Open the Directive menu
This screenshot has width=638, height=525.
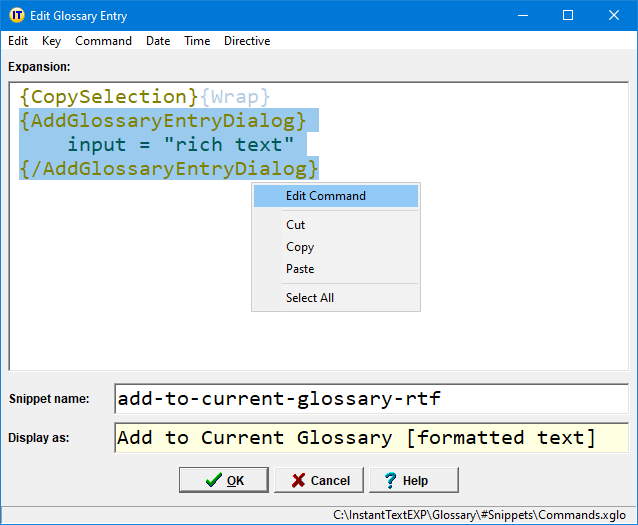(x=247, y=41)
